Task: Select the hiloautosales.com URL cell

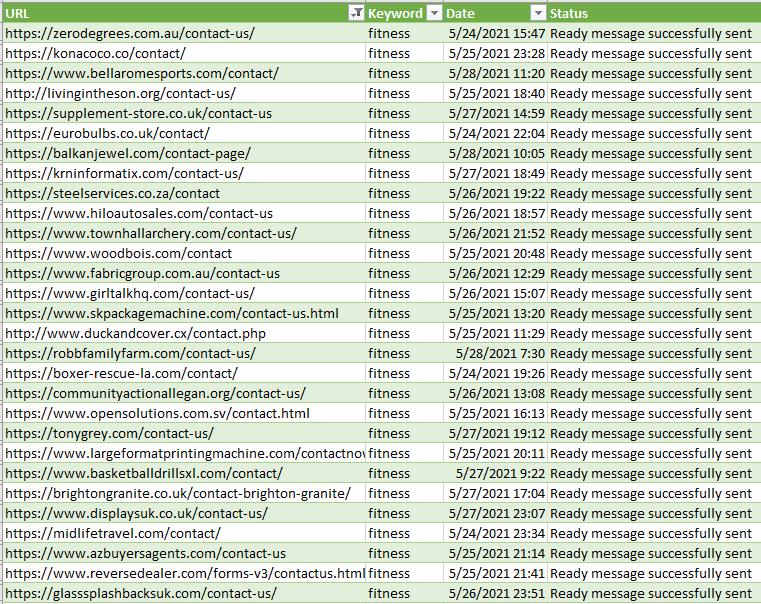Action: pyautogui.click(x=184, y=213)
